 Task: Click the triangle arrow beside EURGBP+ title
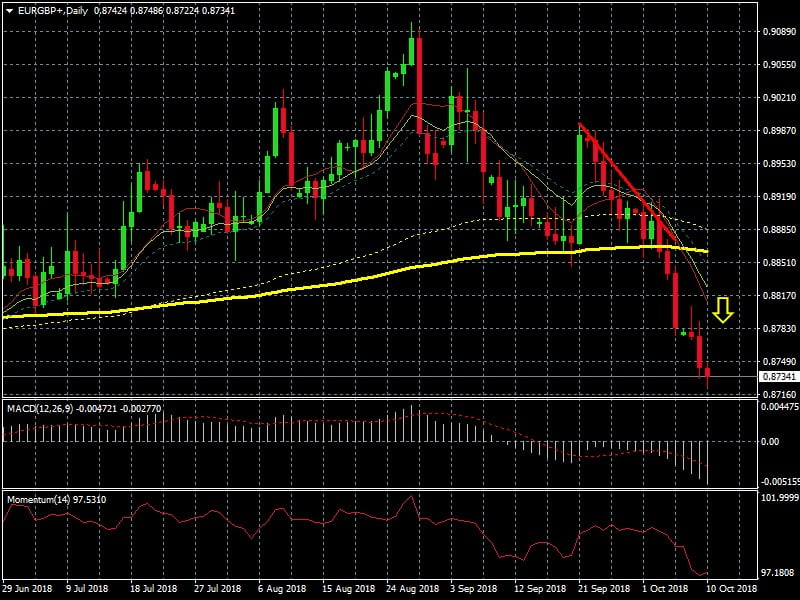click(x=9, y=9)
